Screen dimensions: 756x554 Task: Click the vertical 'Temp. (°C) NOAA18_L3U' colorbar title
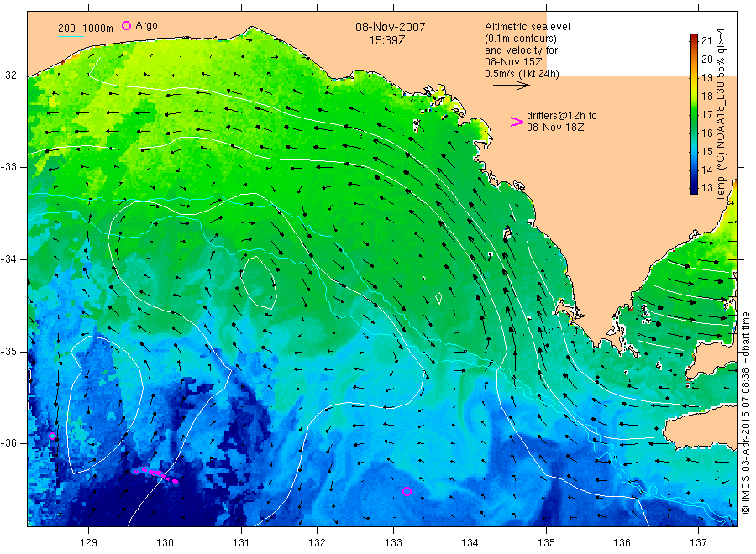721,114
